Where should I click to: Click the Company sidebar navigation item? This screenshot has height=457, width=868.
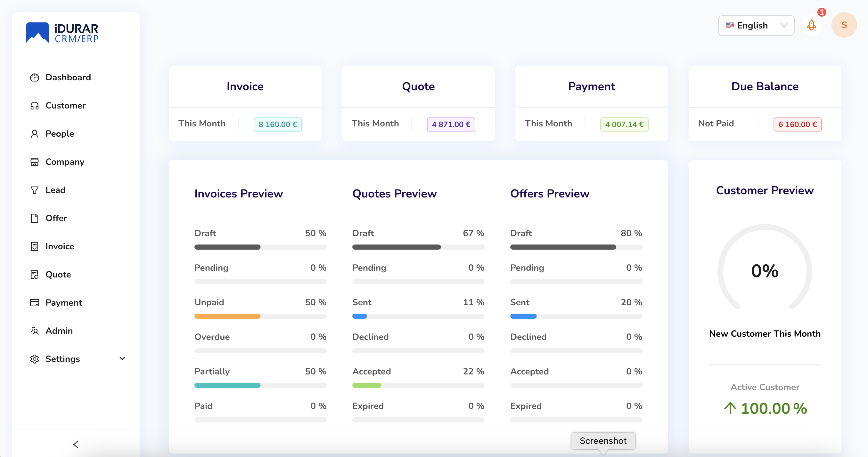[x=65, y=162]
